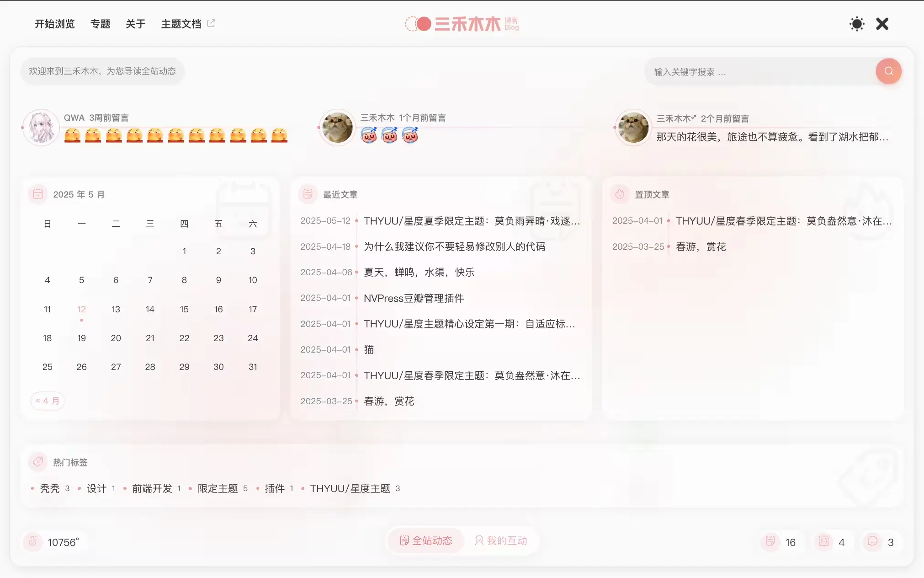This screenshot has width=924, height=578.
Task: Click QWA's anime avatar thumbnail
Action: [41, 127]
